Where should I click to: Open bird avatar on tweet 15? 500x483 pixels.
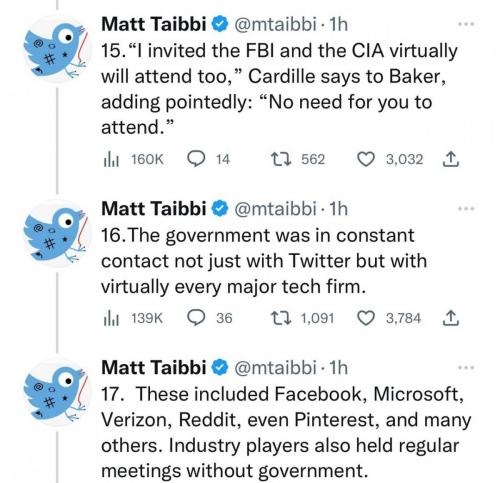56,50
